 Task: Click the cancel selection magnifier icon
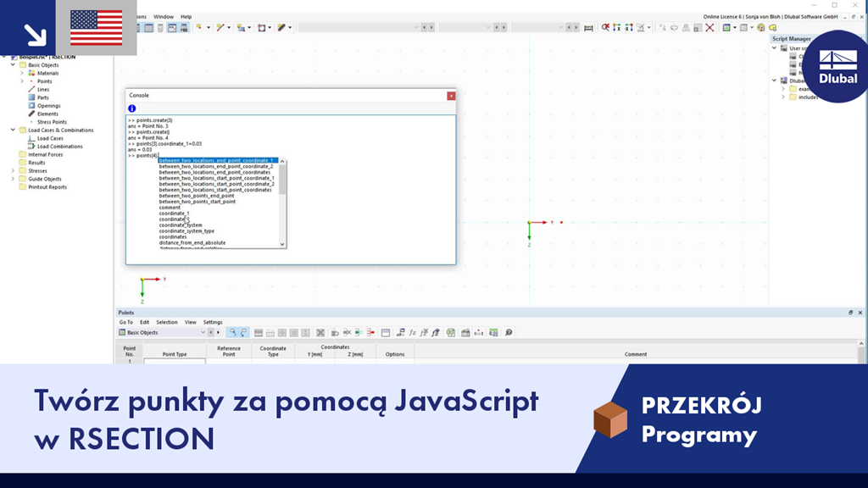coord(605,28)
